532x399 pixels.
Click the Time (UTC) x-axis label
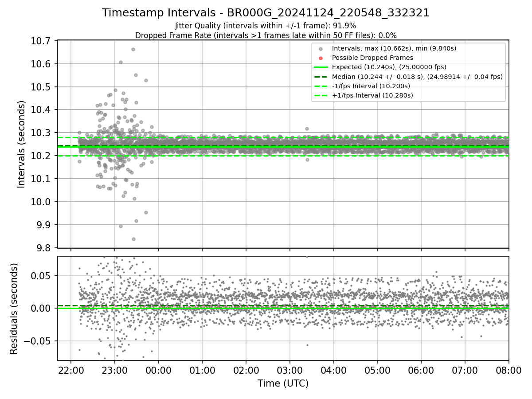pos(283,383)
